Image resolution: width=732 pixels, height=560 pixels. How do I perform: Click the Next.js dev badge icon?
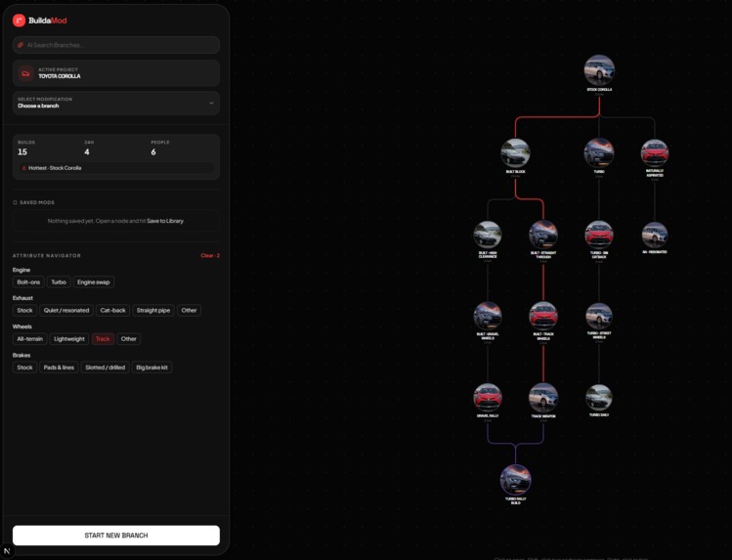coord(7,551)
